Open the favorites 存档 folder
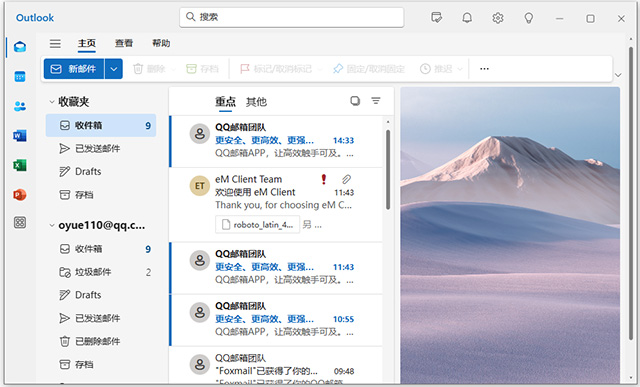The width and height of the screenshot is (640, 387). click(101, 195)
